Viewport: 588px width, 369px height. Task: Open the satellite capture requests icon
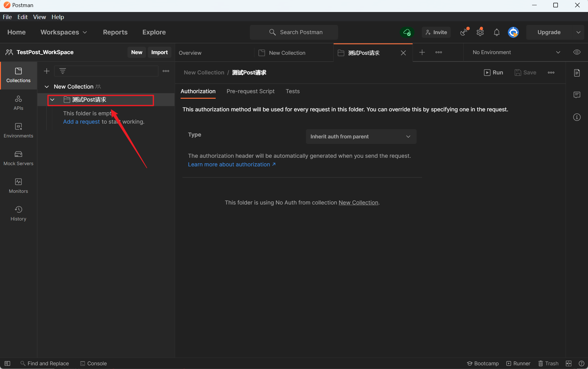(x=464, y=32)
